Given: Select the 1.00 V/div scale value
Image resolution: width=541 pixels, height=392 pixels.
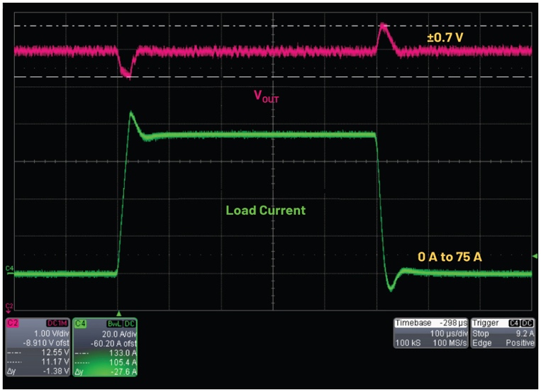Looking at the screenshot, I should 49,332.
